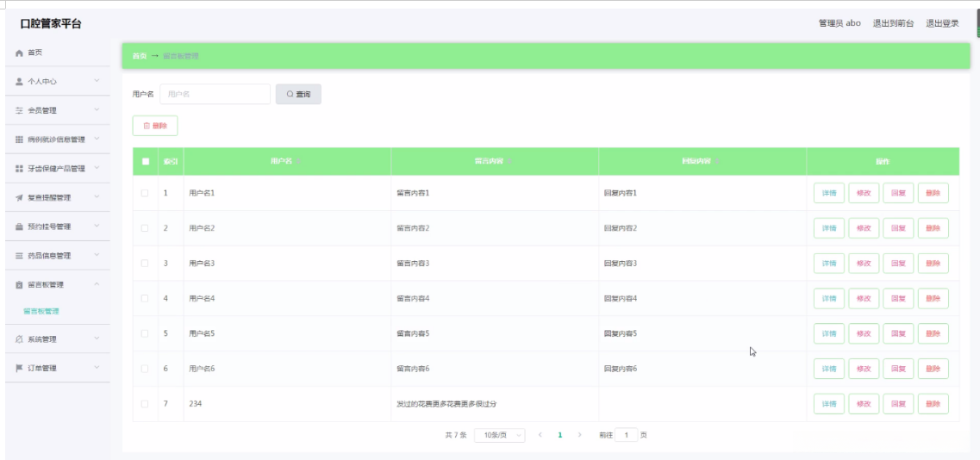Check the box for row 用户名2

(145, 228)
